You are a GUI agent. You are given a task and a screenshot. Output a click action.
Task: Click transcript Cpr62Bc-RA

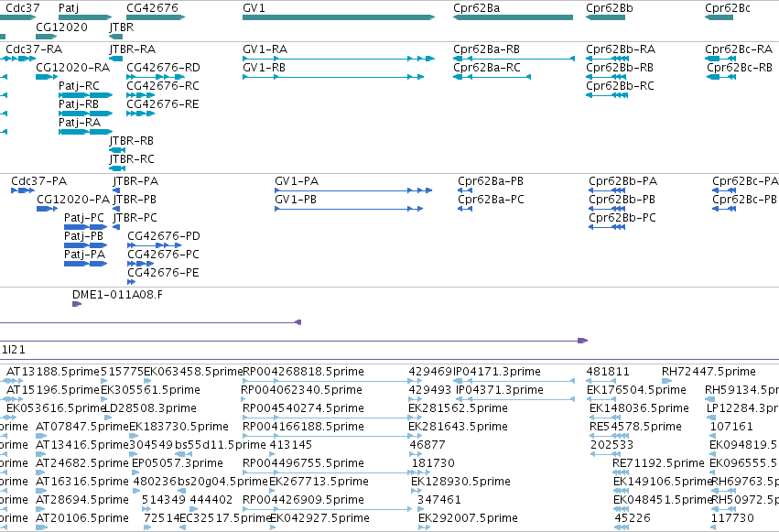[720, 59]
